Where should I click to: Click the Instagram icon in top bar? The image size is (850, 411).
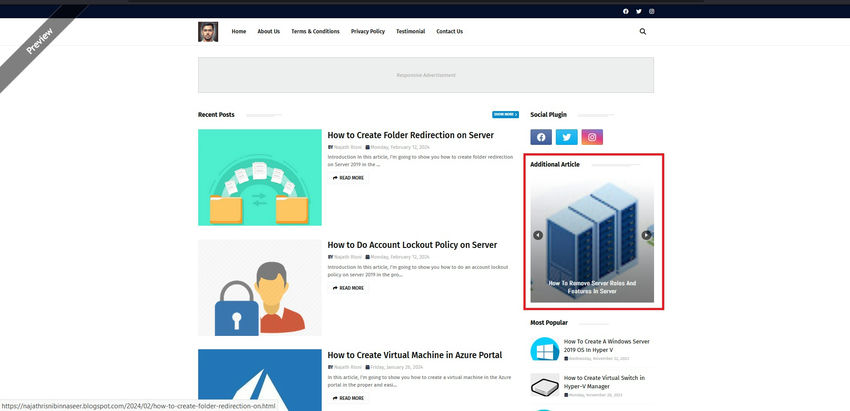pos(652,11)
